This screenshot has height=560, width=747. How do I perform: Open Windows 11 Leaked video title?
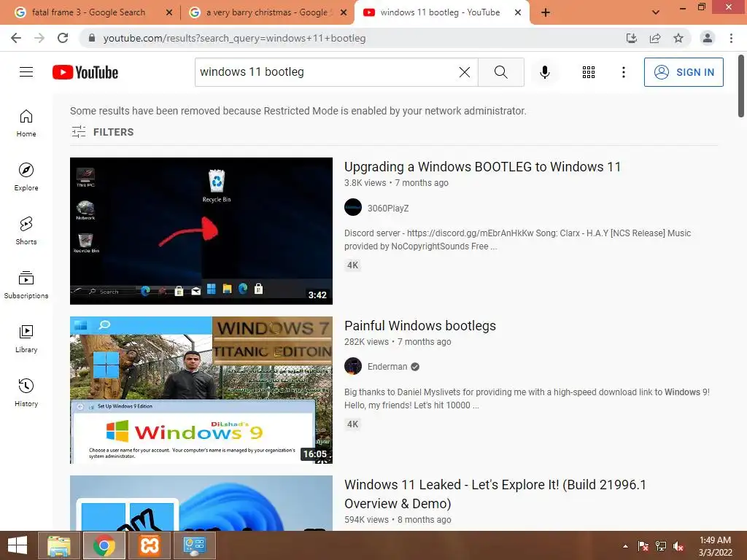495,494
